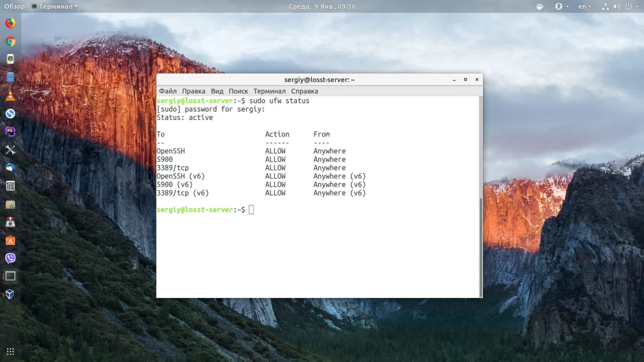Start VLC media player from dock

point(10,96)
